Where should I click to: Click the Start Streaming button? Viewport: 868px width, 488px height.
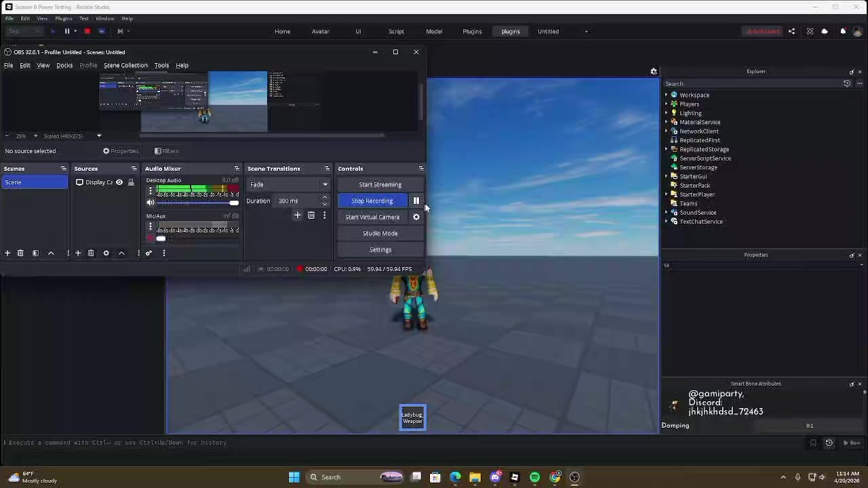point(380,184)
